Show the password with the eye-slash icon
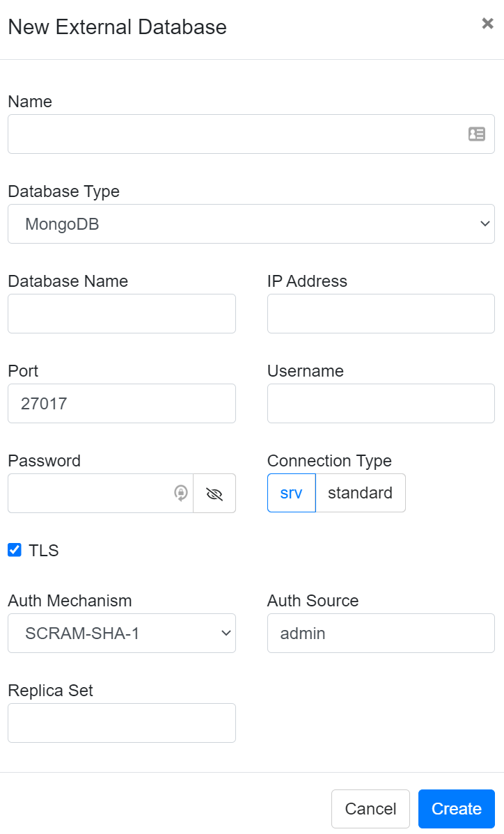The image size is (504, 834). pyautogui.click(x=214, y=493)
